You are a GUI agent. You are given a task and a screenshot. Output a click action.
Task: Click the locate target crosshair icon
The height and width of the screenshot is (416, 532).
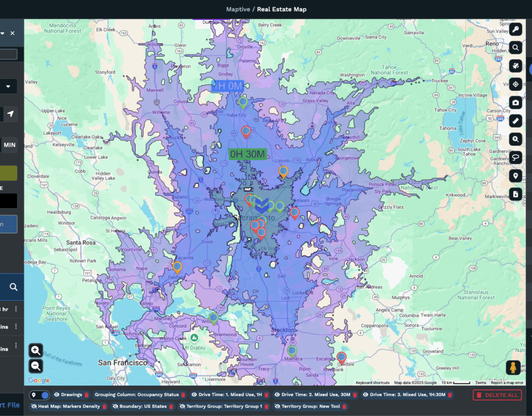click(516, 84)
